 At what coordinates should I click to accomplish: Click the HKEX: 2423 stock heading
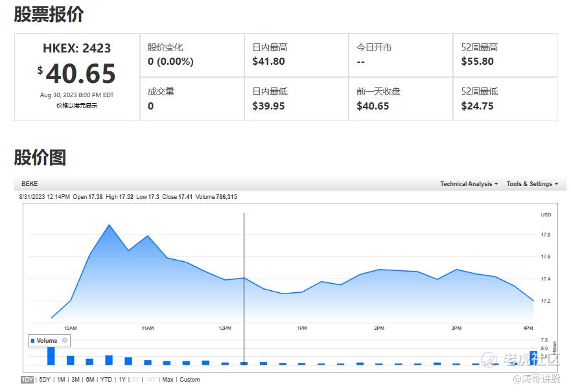77,48
